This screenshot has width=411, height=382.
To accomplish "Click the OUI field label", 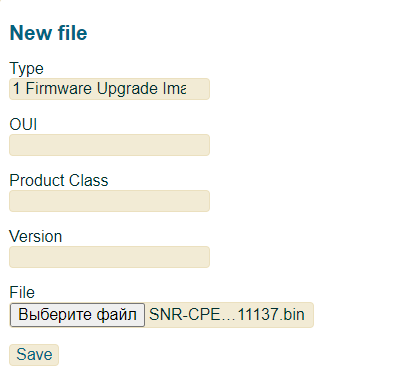I will (23, 124).
